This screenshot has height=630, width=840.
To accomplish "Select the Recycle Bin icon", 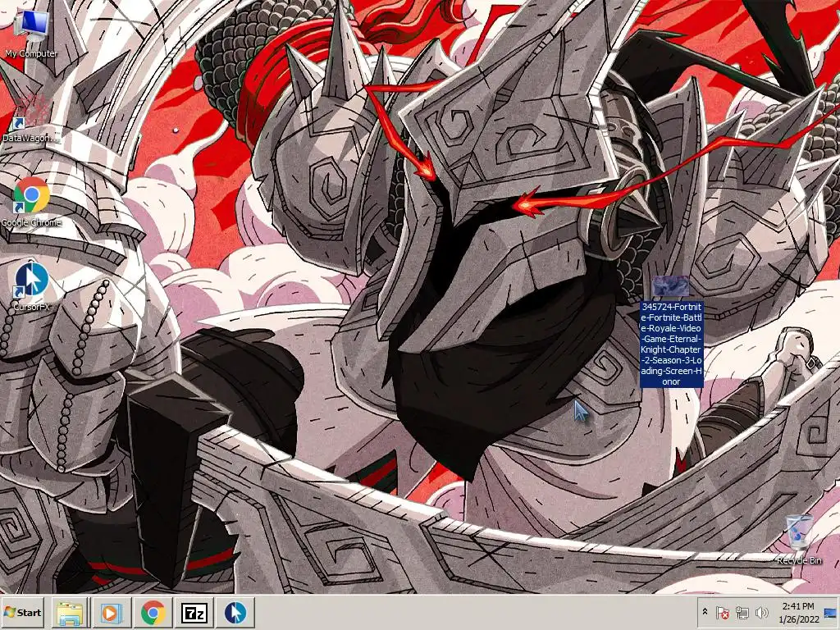I will coord(799,538).
